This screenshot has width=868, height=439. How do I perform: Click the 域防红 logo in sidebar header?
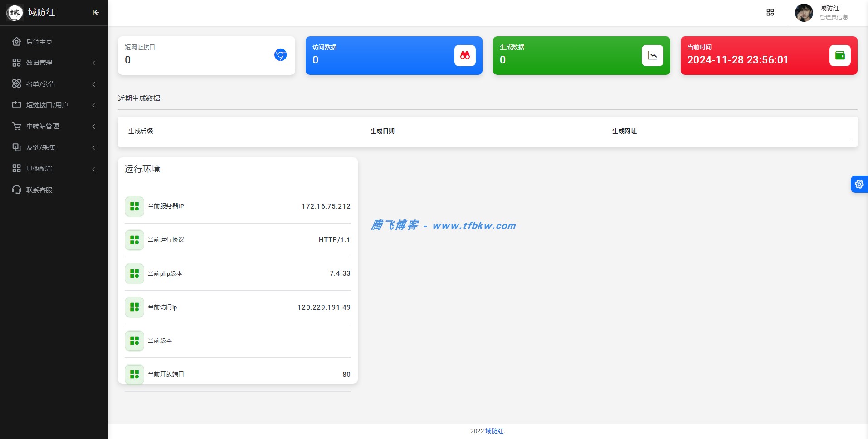click(15, 13)
